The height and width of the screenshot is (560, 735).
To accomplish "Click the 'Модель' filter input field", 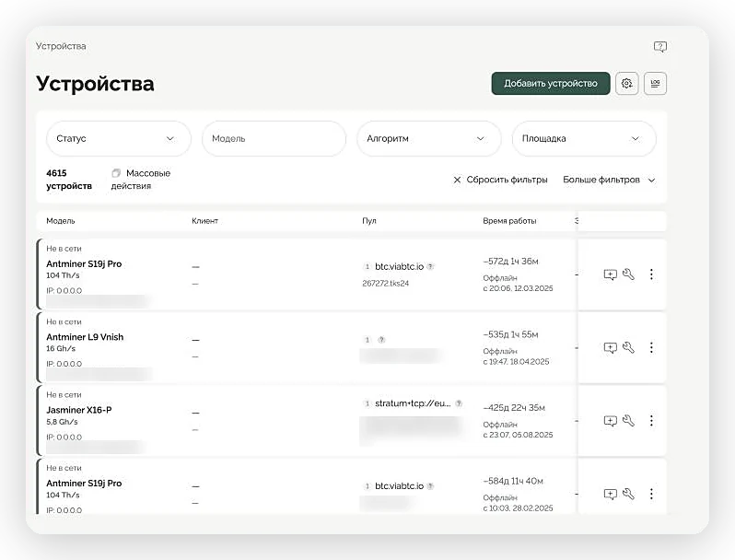I will (274, 139).
